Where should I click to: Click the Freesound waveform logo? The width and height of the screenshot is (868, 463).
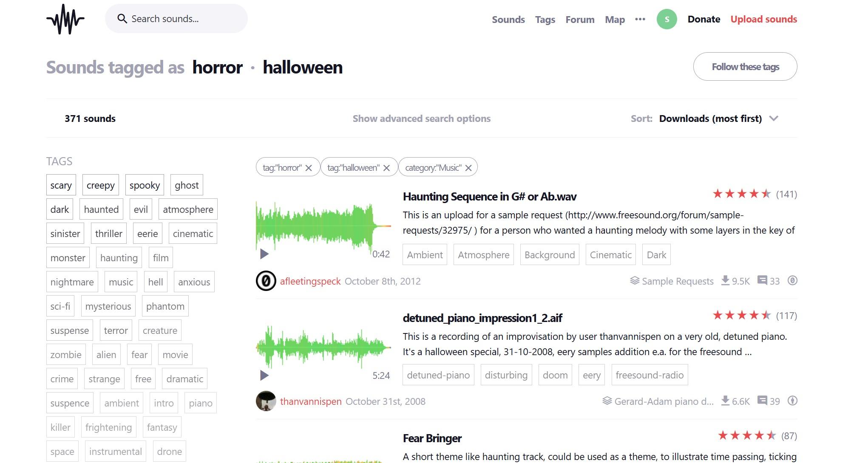click(x=65, y=19)
